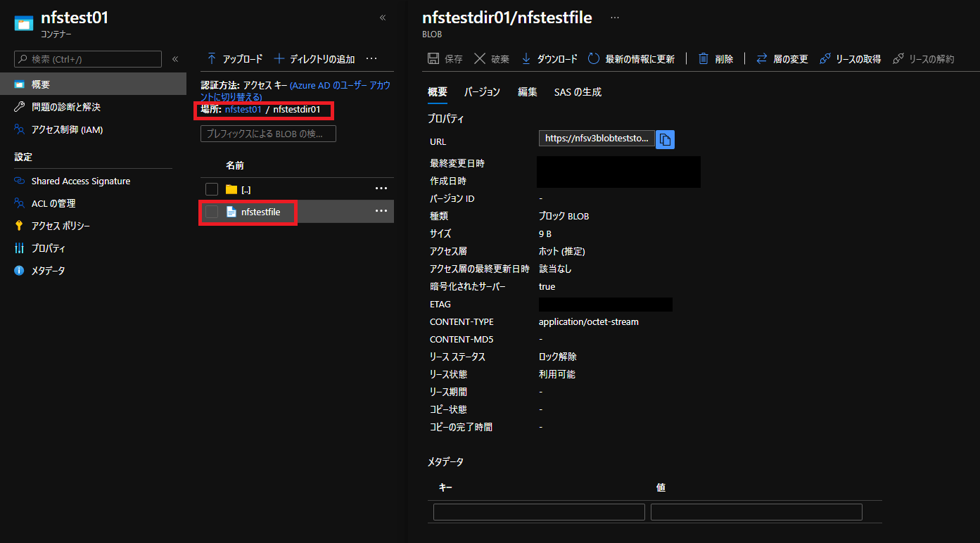Switch to the SAS の生成 tab
Viewport: 980px width, 543px height.
point(578,92)
